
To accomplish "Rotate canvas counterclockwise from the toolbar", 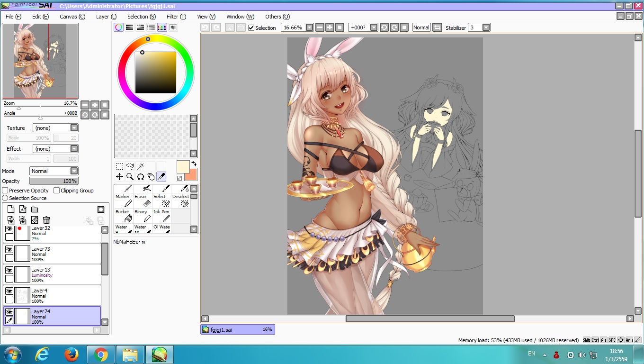I will coord(384,27).
